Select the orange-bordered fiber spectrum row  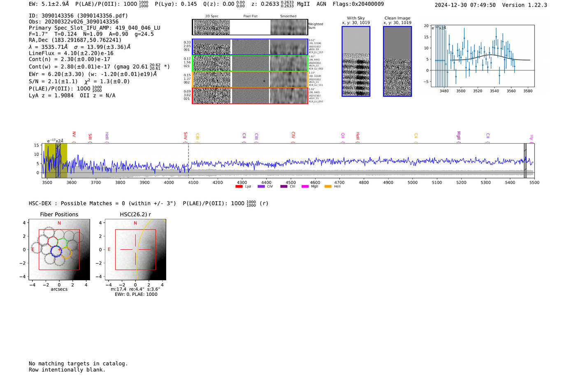(250, 79)
